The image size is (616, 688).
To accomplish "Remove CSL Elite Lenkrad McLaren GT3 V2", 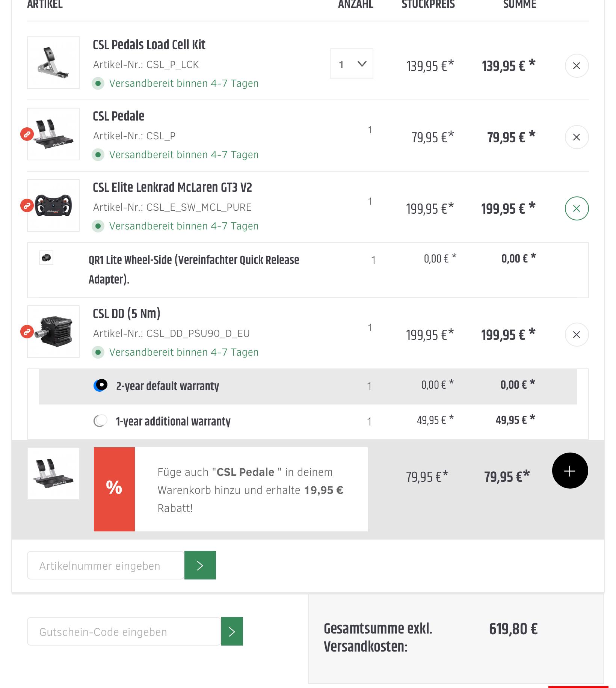I will 577,208.
